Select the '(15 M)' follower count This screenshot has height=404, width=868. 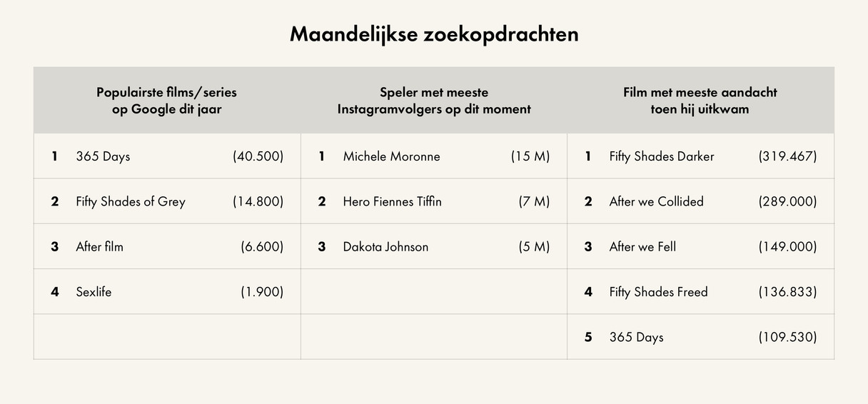[x=530, y=156]
